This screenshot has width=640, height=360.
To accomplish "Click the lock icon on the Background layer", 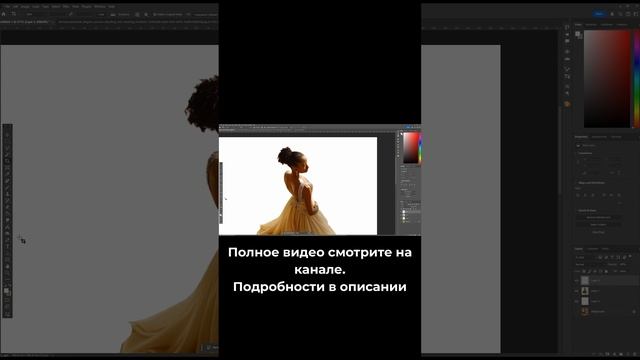I will point(634,311).
